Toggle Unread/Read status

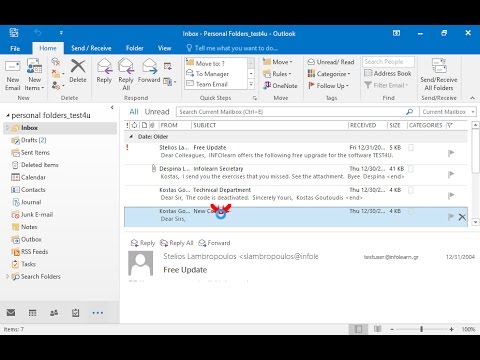[x=331, y=62]
